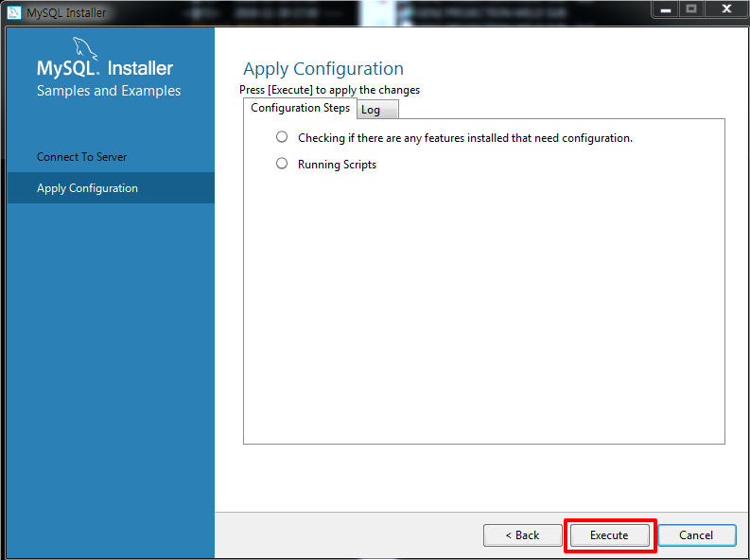The height and width of the screenshot is (560, 750).
Task: Click the 'Checking if there are any features installed' text
Action: (465, 138)
